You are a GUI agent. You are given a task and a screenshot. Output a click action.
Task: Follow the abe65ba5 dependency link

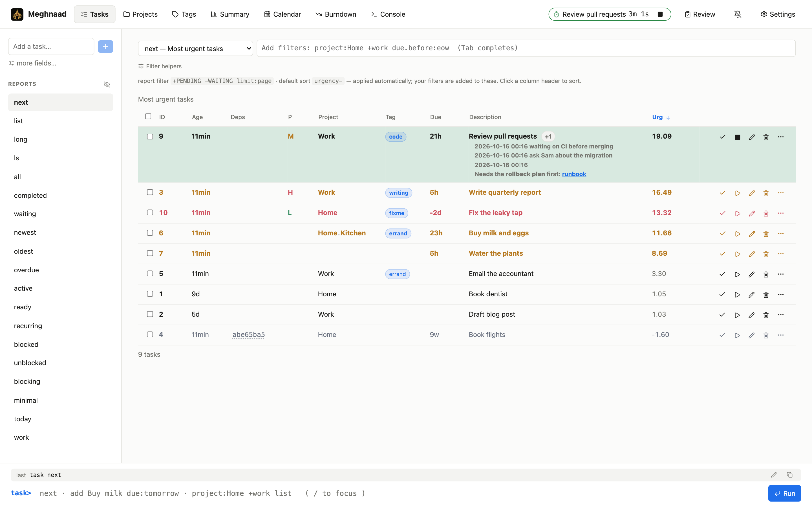click(249, 335)
